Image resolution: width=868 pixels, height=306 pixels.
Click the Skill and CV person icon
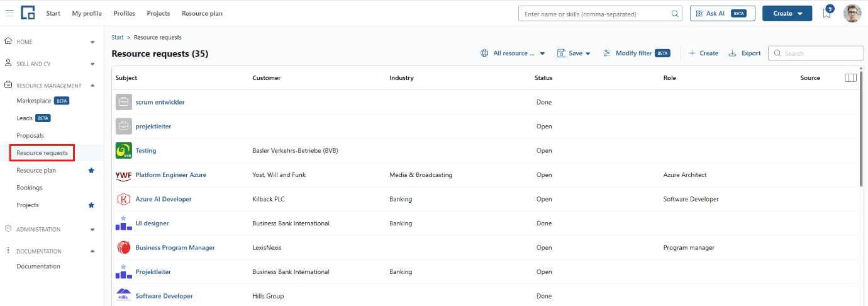tap(8, 64)
